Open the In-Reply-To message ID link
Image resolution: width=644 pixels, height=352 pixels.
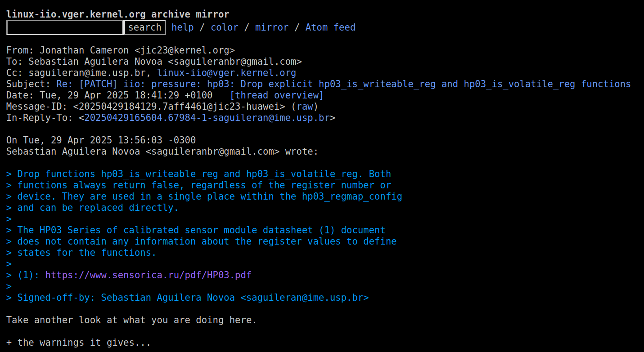click(207, 118)
